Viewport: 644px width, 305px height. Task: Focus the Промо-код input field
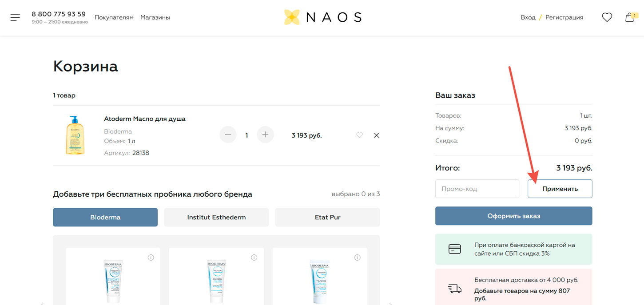tap(477, 189)
